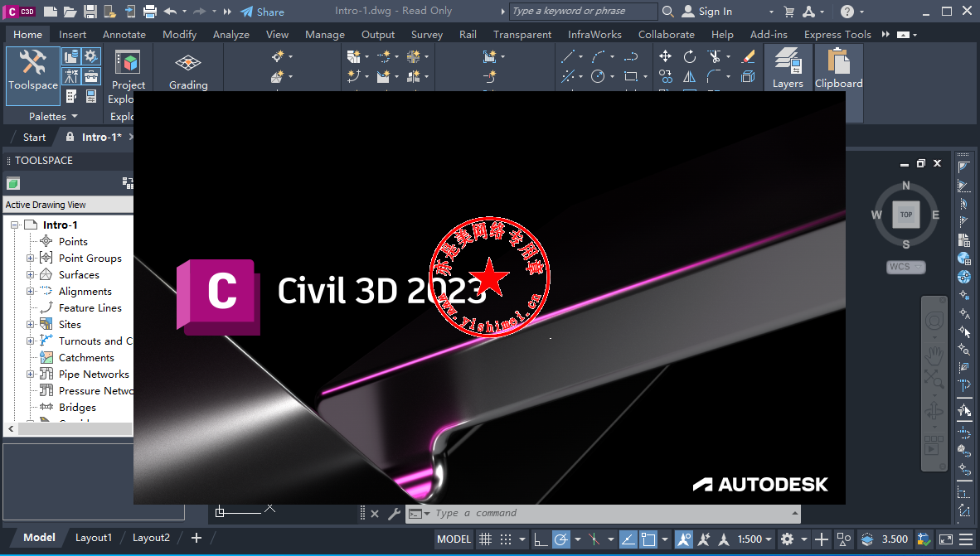The height and width of the screenshot is (556, 980).
Task: Click TOP face on the ViewCube
Action: [x=905, y=215]
